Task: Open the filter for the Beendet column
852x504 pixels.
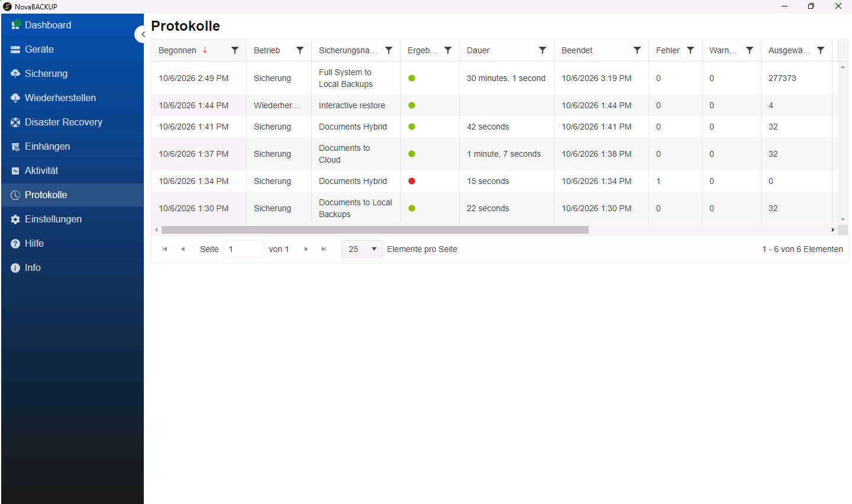Action: click(x=637, y=50)
